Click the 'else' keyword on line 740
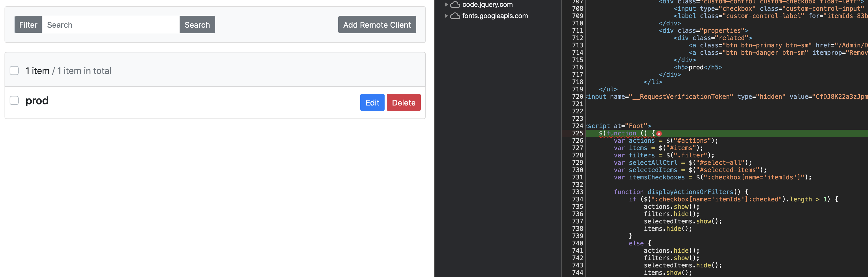This screenshot has width=868, height=277. click(636, 243)
